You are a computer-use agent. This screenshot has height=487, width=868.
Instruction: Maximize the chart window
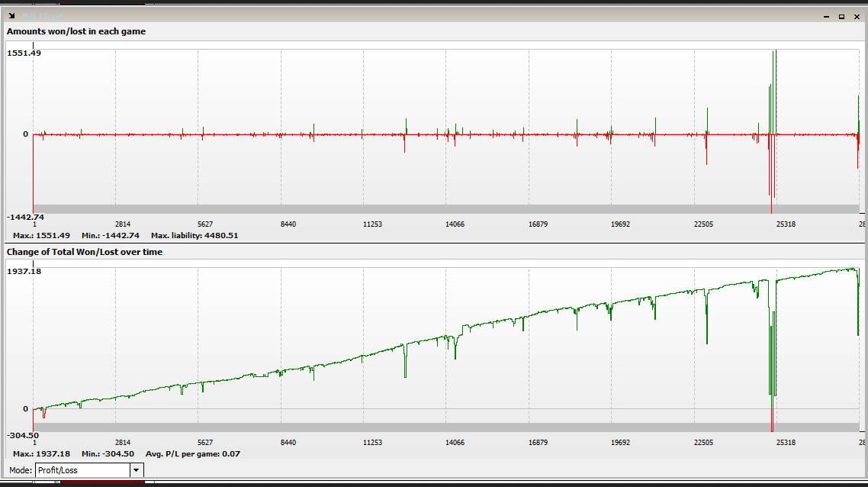click(841, 16)
